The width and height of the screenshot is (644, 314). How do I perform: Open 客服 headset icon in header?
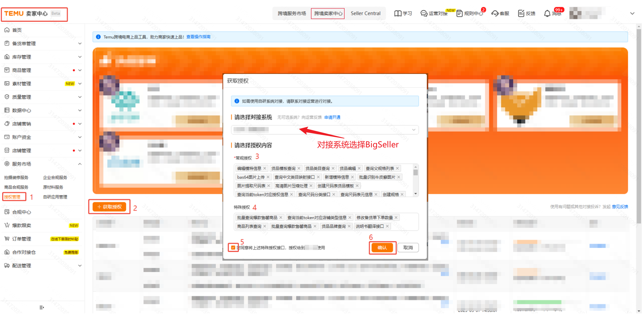(x=495, y=13)
